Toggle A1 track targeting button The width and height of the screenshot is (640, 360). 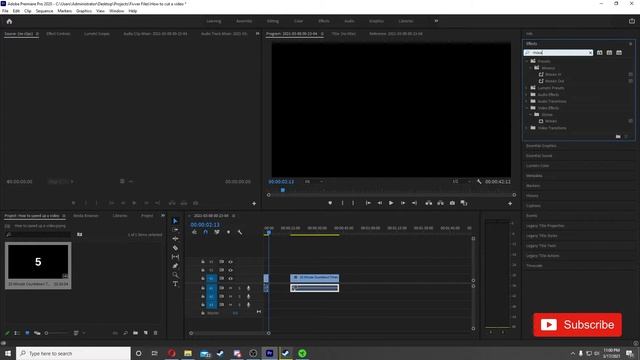coord(211,288)
